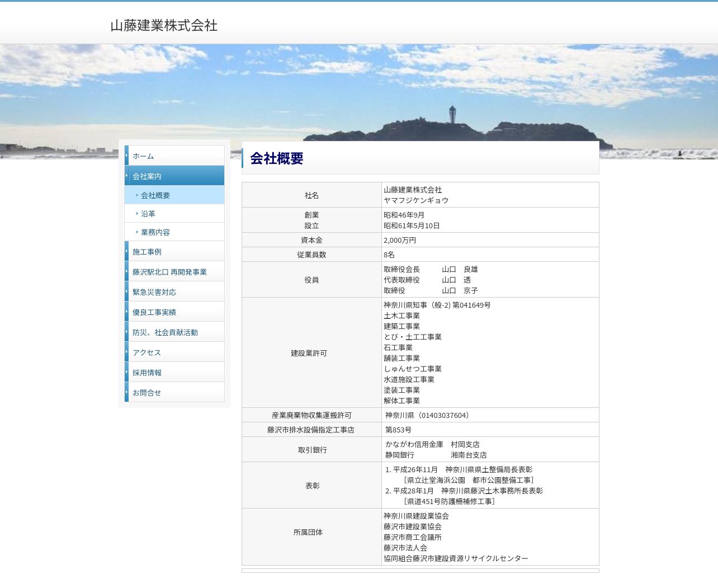Click the text ヤマフジケンギョウ
The width and height of the screenshot is (718, 588).
[x=416, y=200]
